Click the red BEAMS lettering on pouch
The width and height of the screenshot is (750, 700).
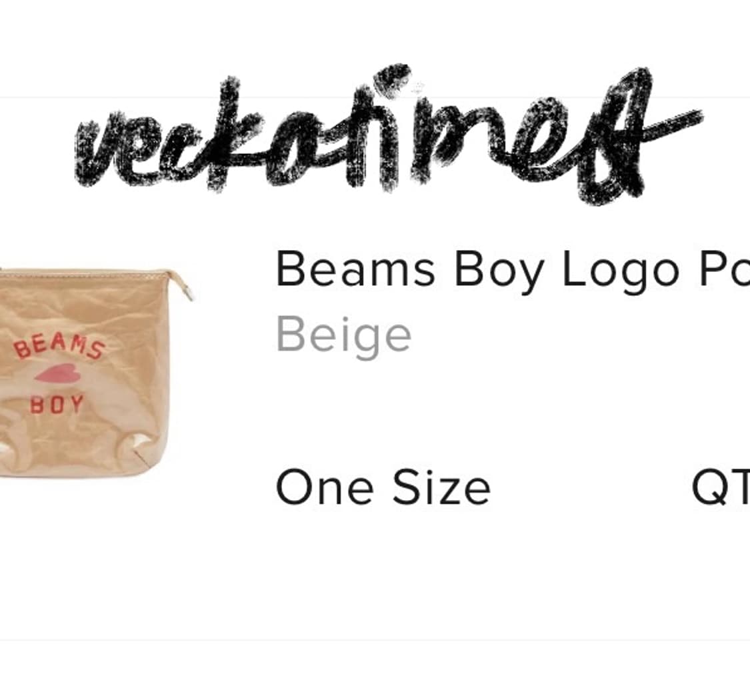pos(59,347)
